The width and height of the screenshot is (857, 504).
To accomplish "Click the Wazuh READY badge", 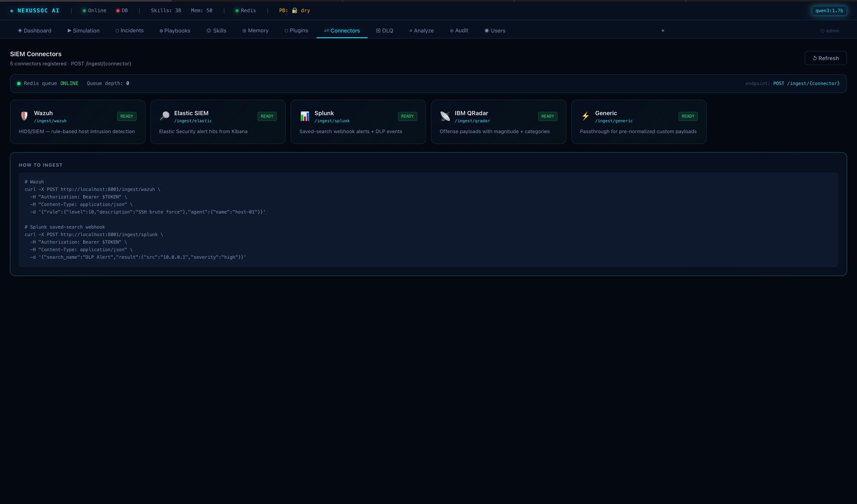I will [x=127, y=116].
